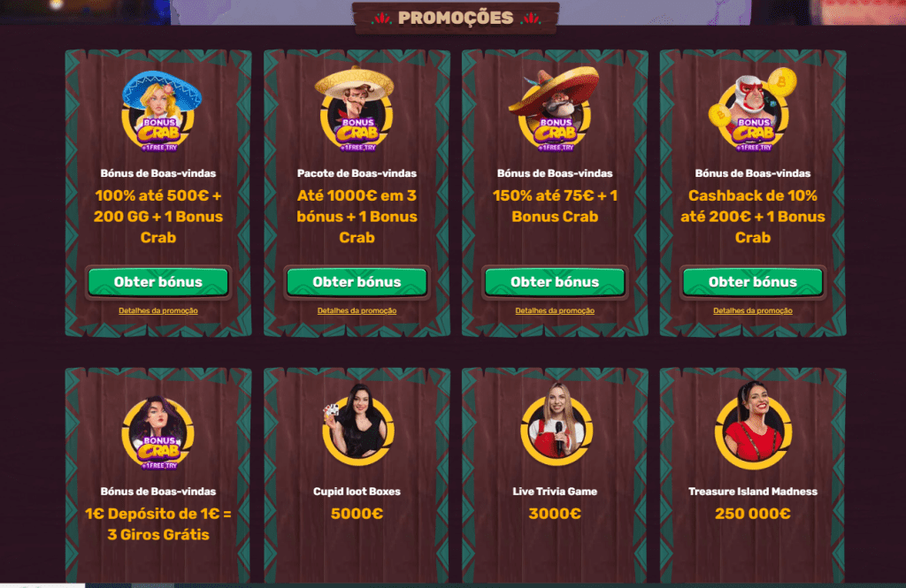906x588 pixels.
Task: Open the Treasure Island Madness host image
Action: click(753, 425)
